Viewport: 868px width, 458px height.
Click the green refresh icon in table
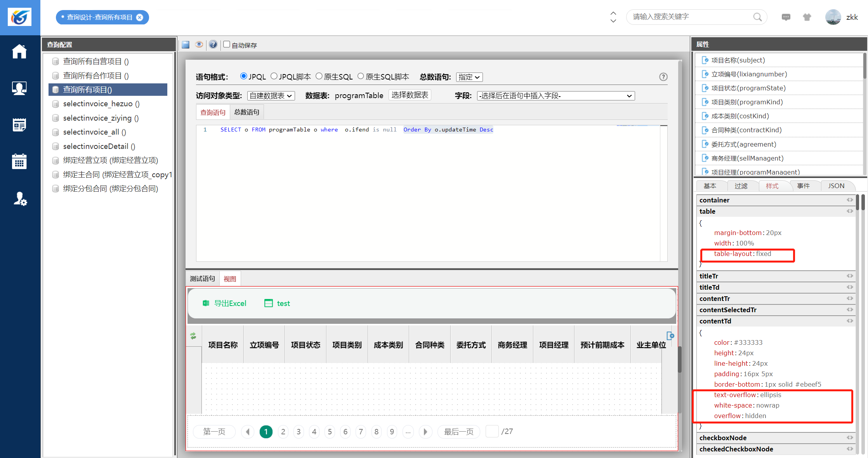click(193, 336)
